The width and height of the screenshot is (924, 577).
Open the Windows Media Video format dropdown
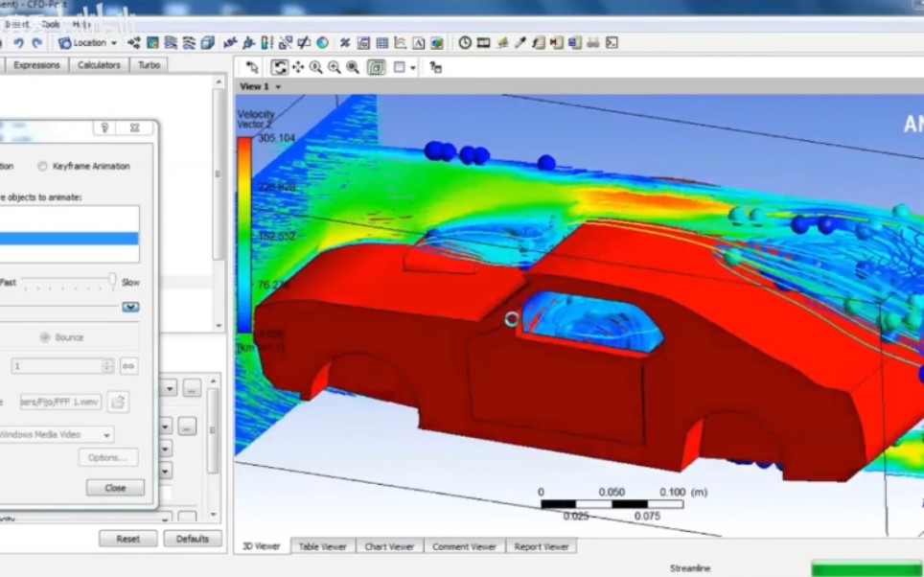pos(59,434)
